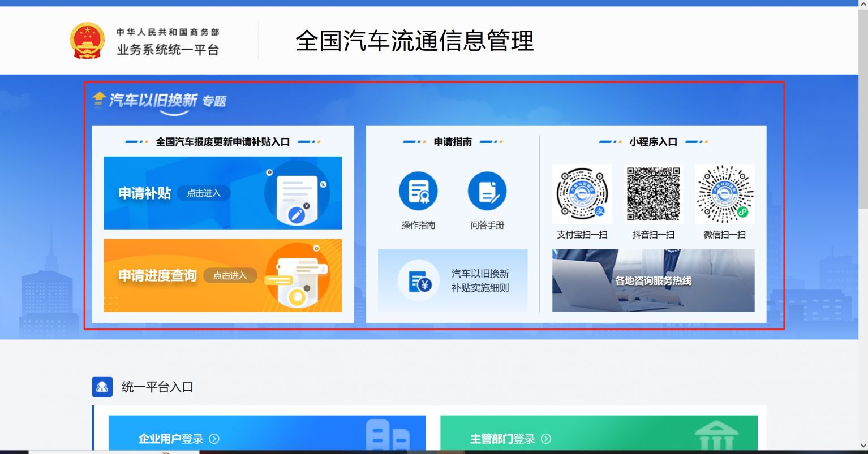The image size is (868, 454).
Task: Open the 汽车以旧换新补贴实施细则 text link
Action: click(x=480, y=280)
